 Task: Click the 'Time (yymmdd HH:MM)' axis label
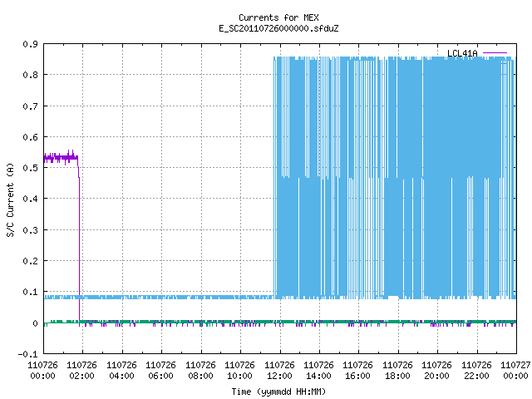pos(278,392)
